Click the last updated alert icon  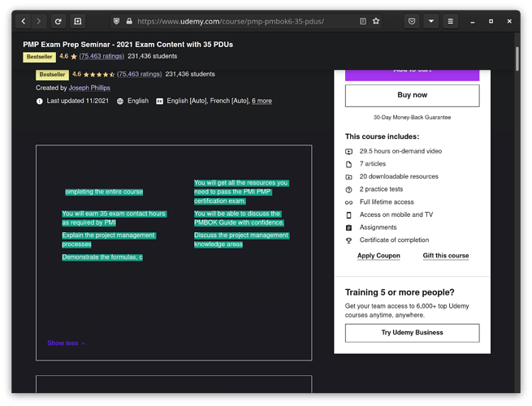pos(39,101)
